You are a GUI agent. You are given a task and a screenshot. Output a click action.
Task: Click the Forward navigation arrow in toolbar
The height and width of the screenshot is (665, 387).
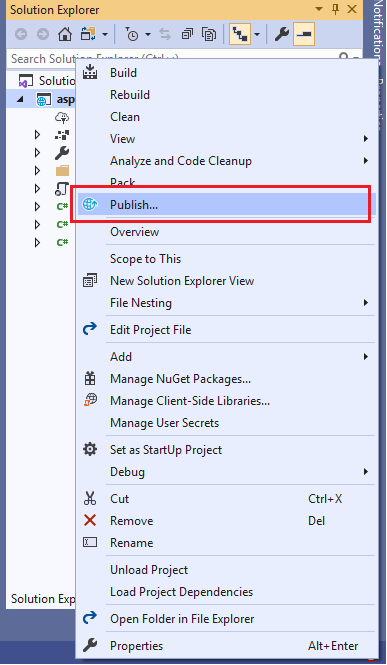[43, 34]
